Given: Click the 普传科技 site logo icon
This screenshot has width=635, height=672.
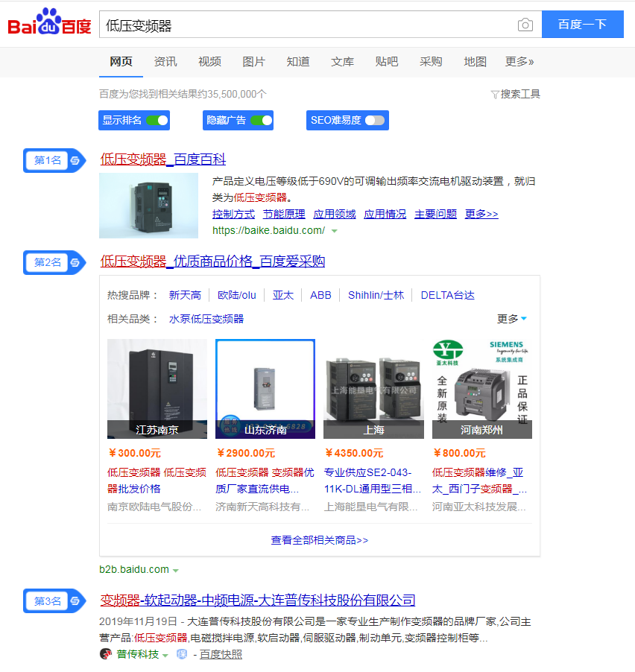Looking at the screenshot, I should (x=106, y=654).
